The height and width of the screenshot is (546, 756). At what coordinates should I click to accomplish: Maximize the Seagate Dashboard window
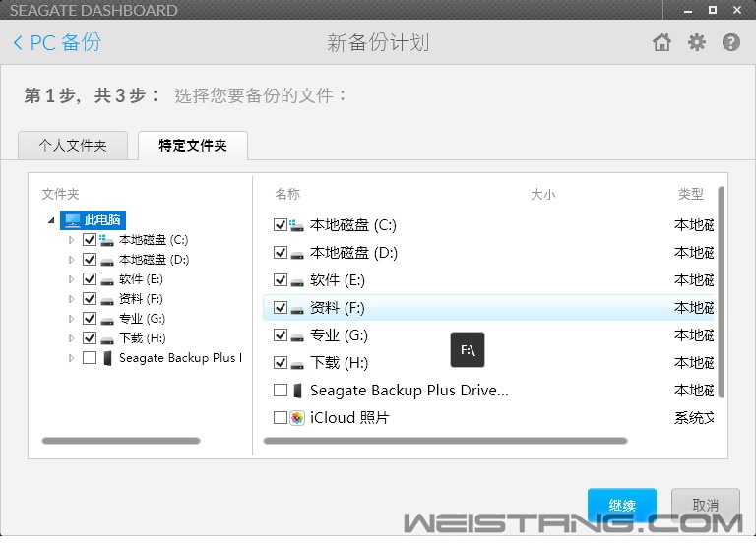click(x=713, y=10)
